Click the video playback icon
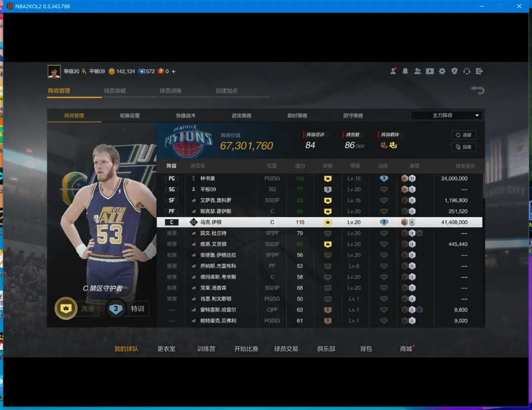Image resolution: width=532 pixels, height=410 pixels. coord(430,71)
